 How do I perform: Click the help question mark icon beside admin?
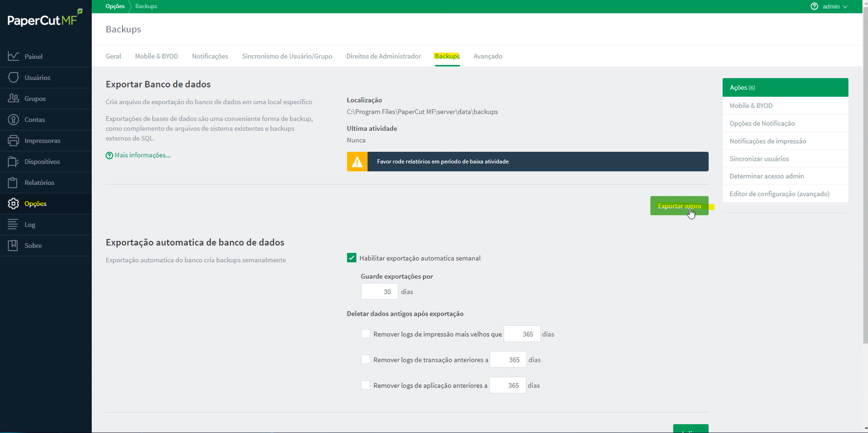pyautogui.click(x=814, y=6)
